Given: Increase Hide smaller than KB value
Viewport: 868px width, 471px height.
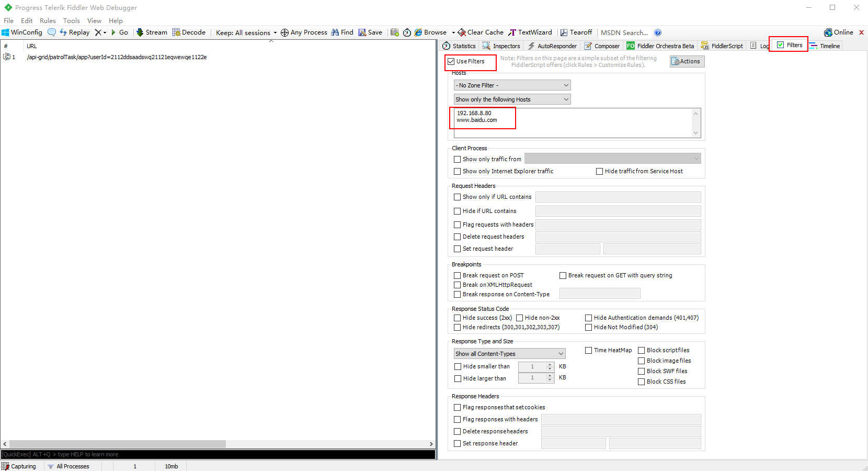Looking at the screenshot, I should 550,364.
